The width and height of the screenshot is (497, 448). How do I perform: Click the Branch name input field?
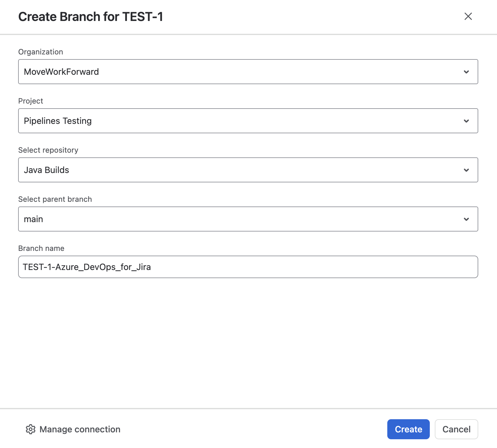[x=248, y=267]
